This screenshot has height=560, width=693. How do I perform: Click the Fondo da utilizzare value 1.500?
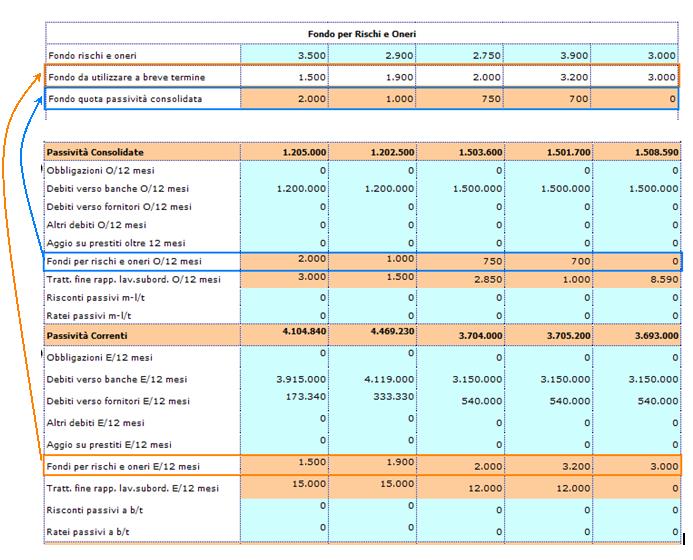click(312, 77)
